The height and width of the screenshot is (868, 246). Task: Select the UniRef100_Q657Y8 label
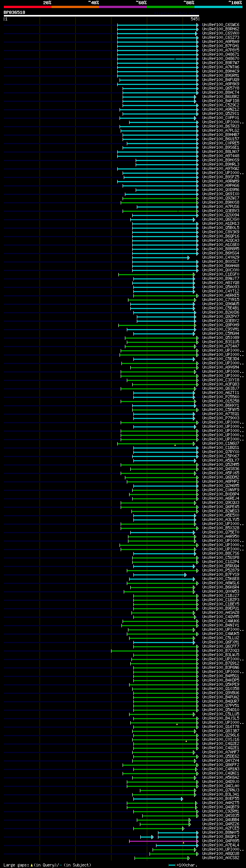pos(221,88)
